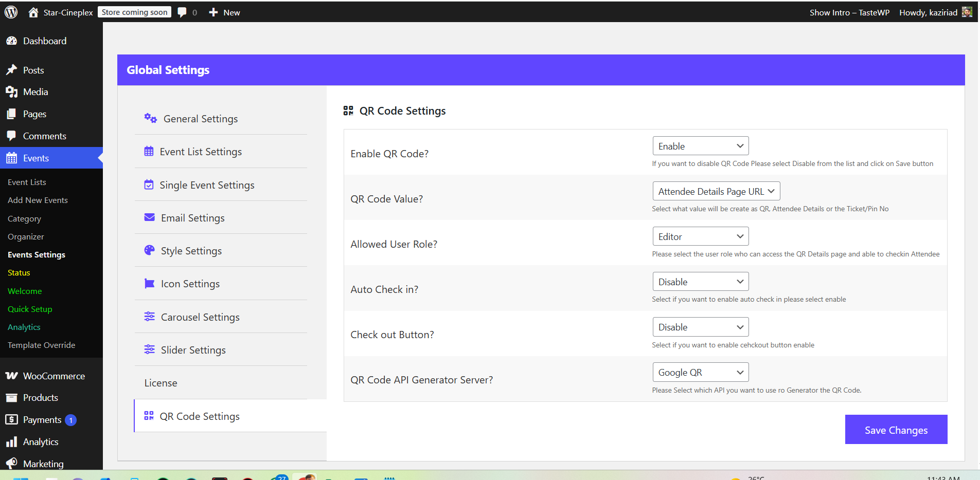Click the kaziriad user avatar

coord(967,12)
